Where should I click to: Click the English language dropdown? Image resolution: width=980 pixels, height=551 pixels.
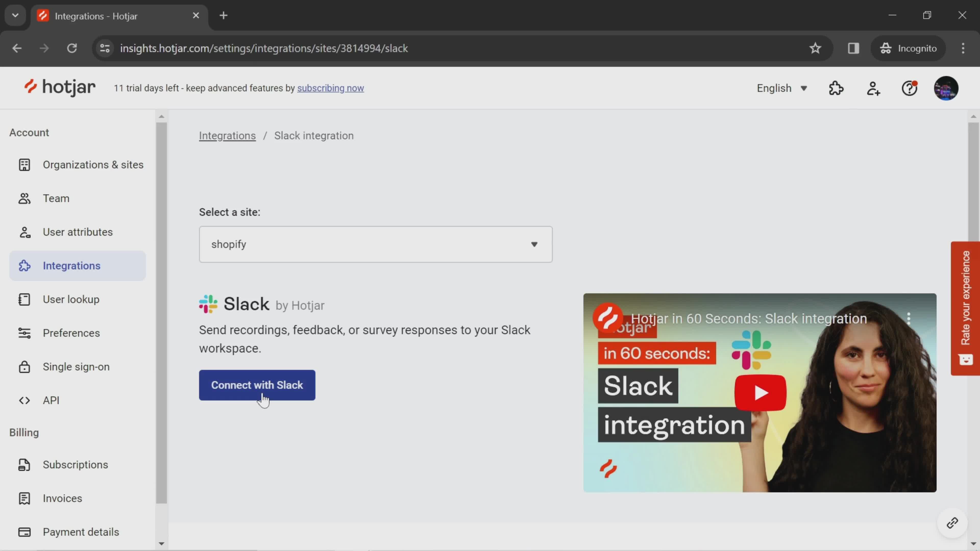[x=782, y=87]
